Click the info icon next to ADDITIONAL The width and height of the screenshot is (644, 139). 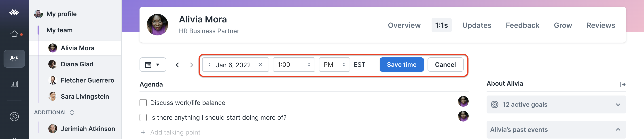coord(72,113)
